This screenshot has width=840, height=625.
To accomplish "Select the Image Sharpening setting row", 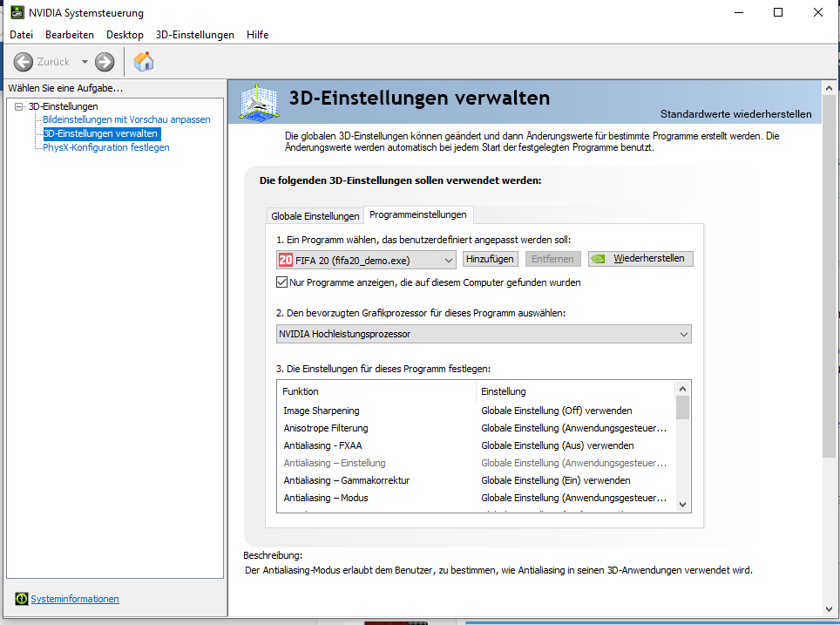I will [475, 411].
